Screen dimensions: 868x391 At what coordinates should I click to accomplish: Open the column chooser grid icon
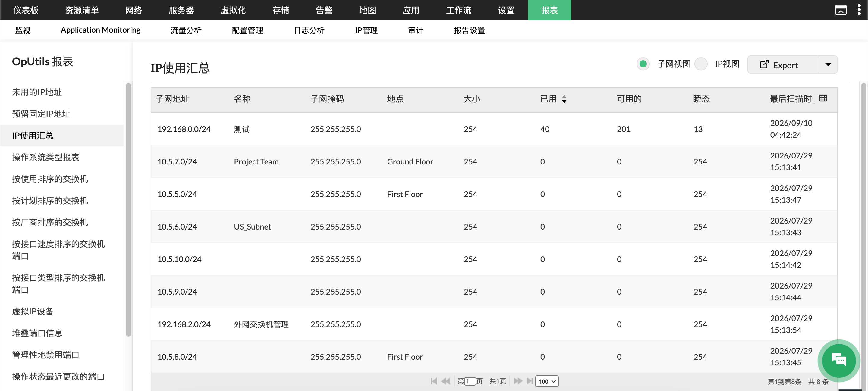[x=823, y=98]
